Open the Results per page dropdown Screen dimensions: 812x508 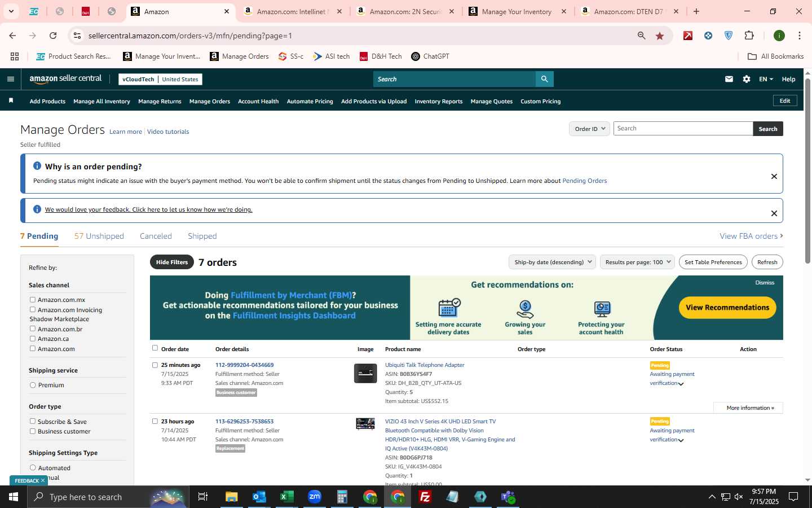coord(637,262)
